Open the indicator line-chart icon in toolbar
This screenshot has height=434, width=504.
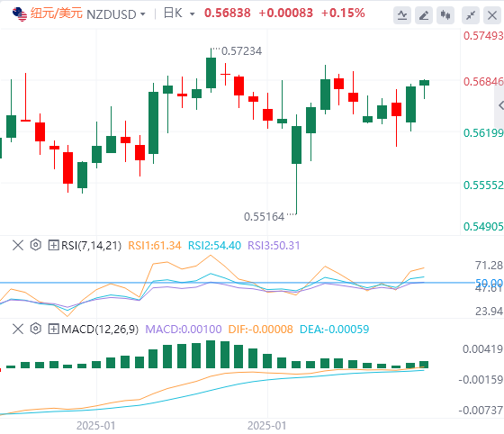click(x=402, y=15)
